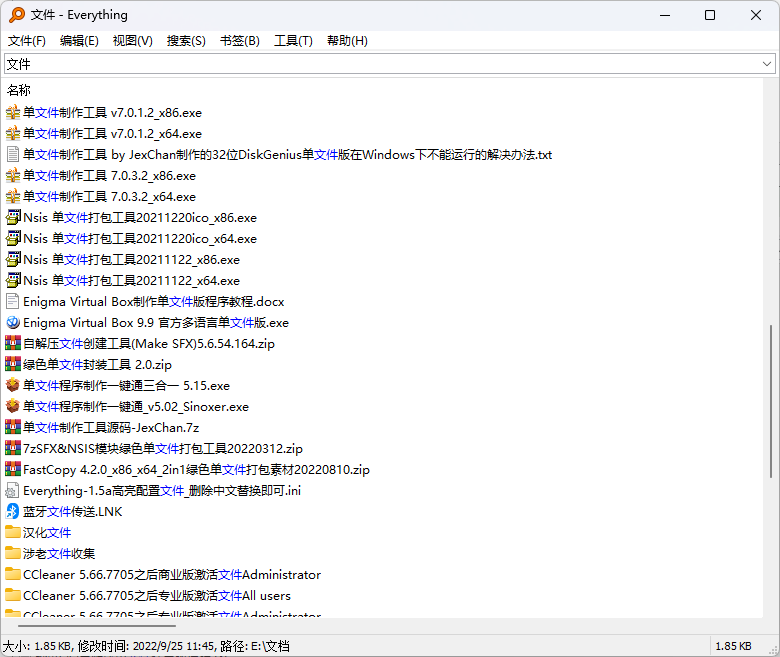Click icon of 单文件制作工具 v7.0.1.2_x64.exe
The height and width of the screenshot is (657, 780).
point(12,134)
